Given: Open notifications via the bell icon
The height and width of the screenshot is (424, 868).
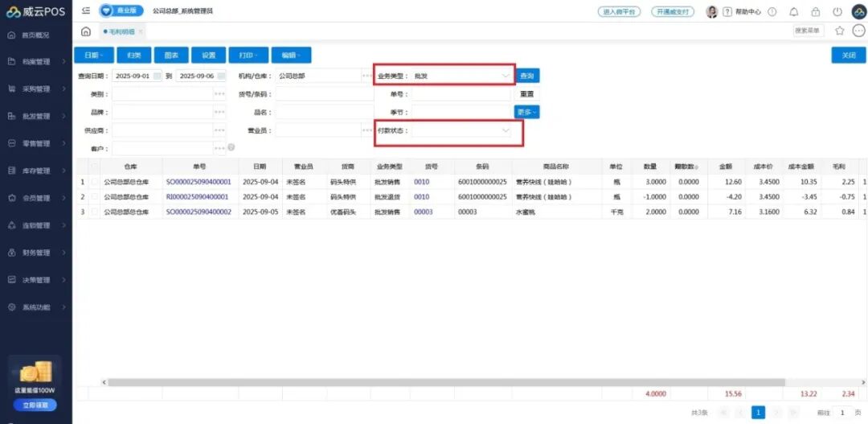Looking at the screenshot, I should point(794,12).
